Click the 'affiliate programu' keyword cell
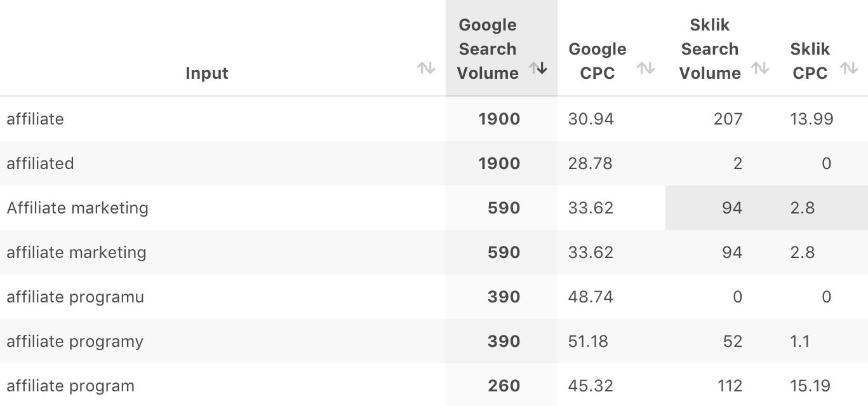Viewport: 868px width, 406px height. 76,297
